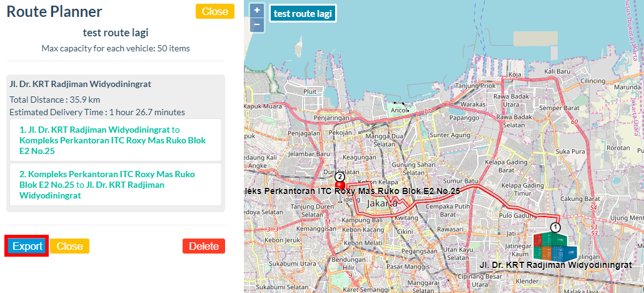Viewport: 644px width, 293px height.
Task: Zoom in on the map
Action: (256, 11)
